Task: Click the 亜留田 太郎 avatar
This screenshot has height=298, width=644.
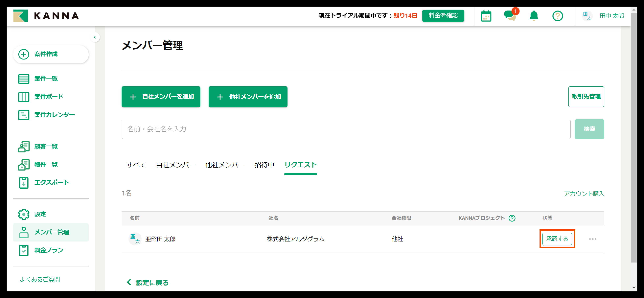Action: point(135,239)
